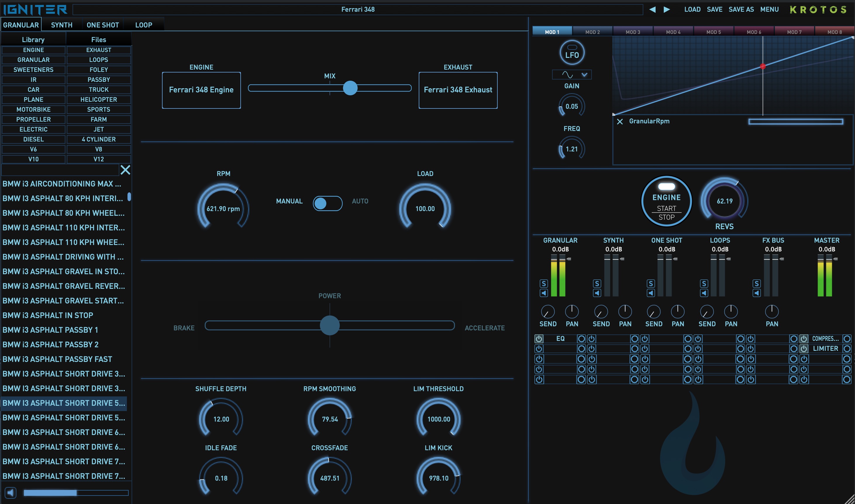The image size is (855, 504).
Task: Toggle the LFO modulator on
Action: [572, 53]
